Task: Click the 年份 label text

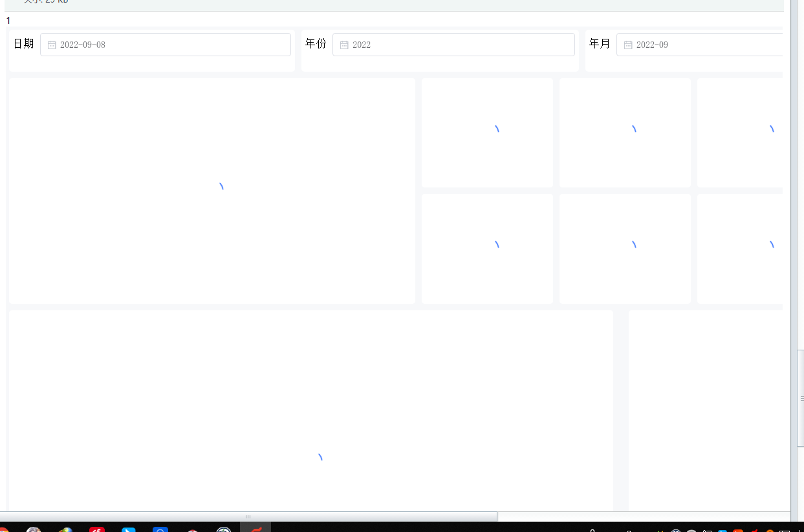Action: pos(316,43)
